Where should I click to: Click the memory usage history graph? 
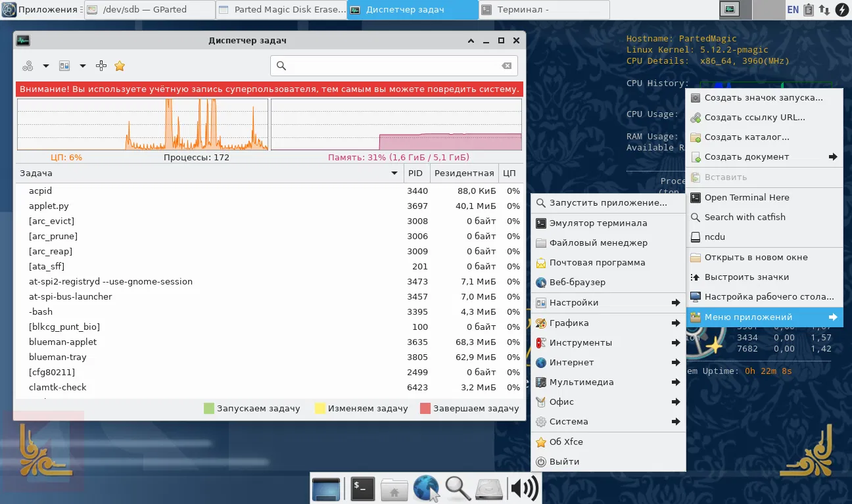point(396,125)
